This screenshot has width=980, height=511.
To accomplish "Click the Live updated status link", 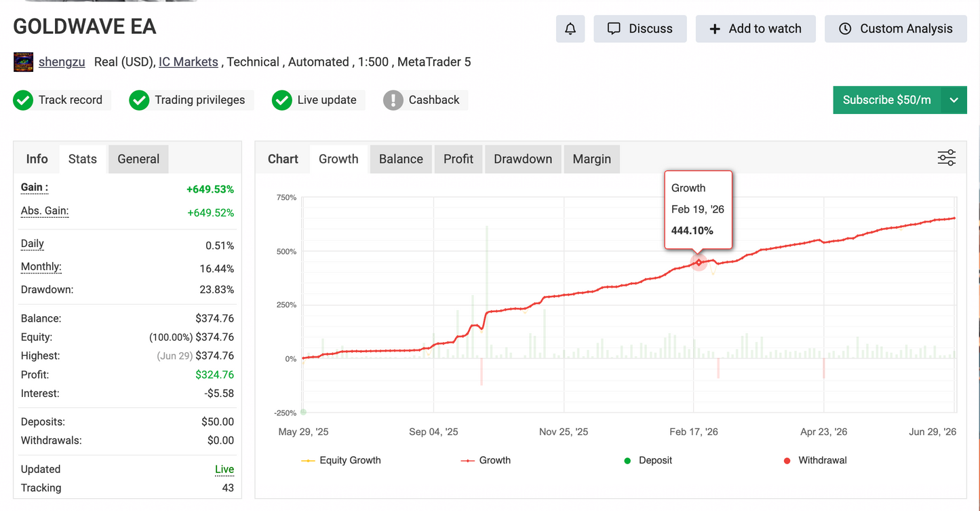I will coord(224,469).
